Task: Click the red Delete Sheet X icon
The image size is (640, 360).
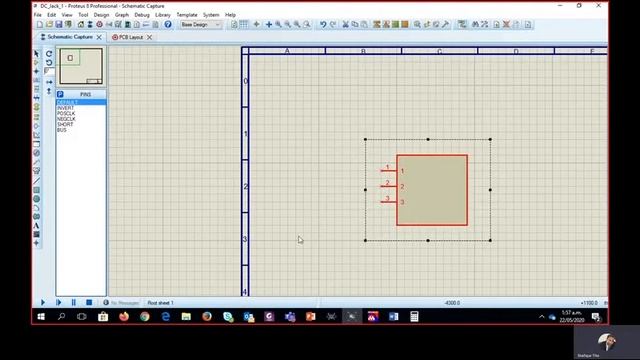Action: 506,24
